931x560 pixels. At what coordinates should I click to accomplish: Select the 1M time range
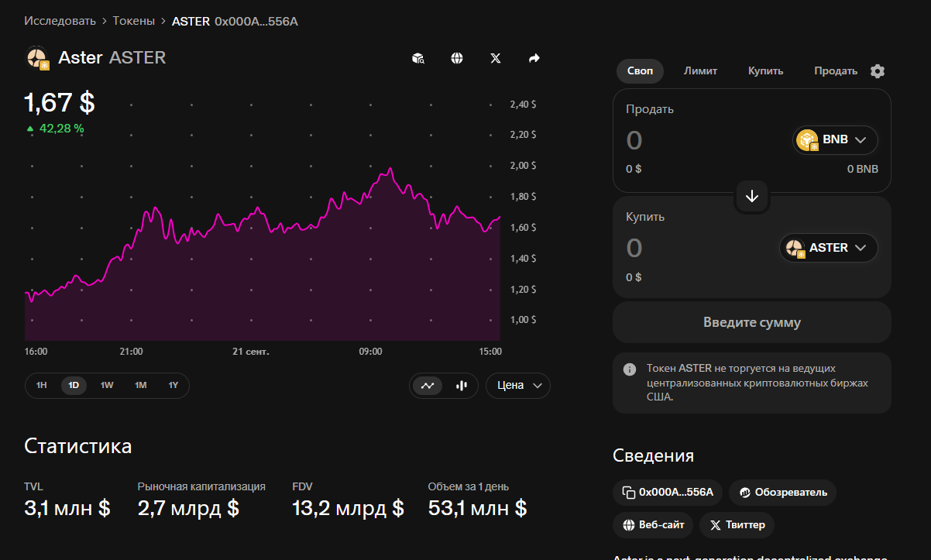[x=140, y=386]
